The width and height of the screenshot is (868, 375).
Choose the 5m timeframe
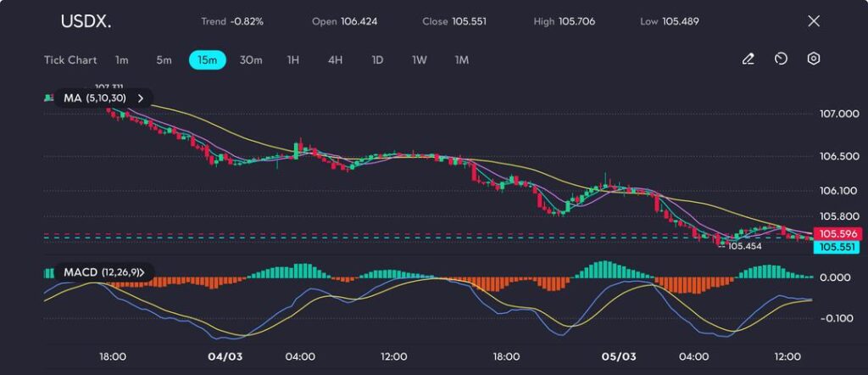pos(164,60)
